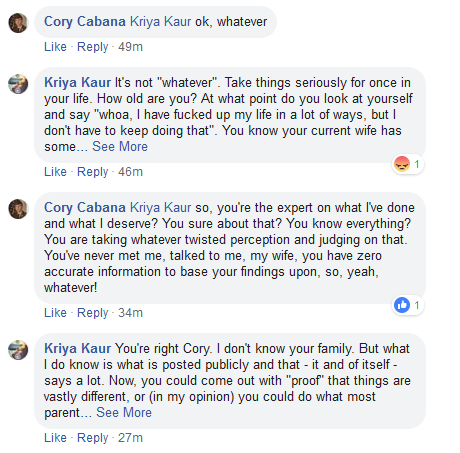The height and width of the screenshot is (453, 460).
Task: Open Kriya Kaur's profile picture on the 46m comment
Action: (18, 84)
